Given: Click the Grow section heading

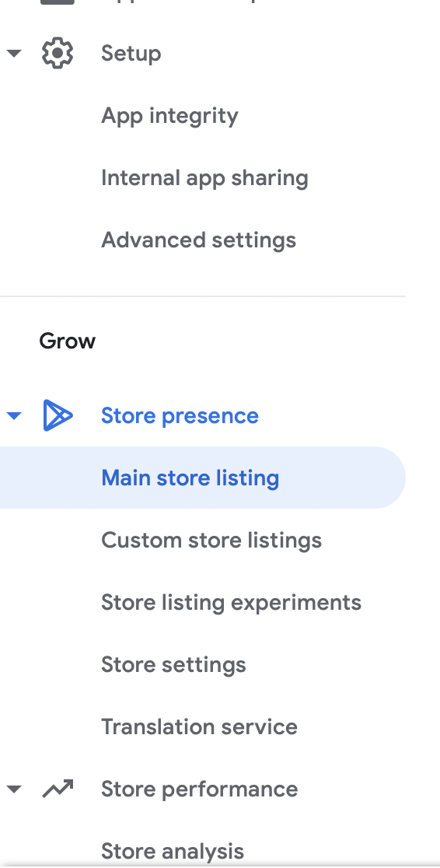Looking at the screenshot, I should point(68,341).
